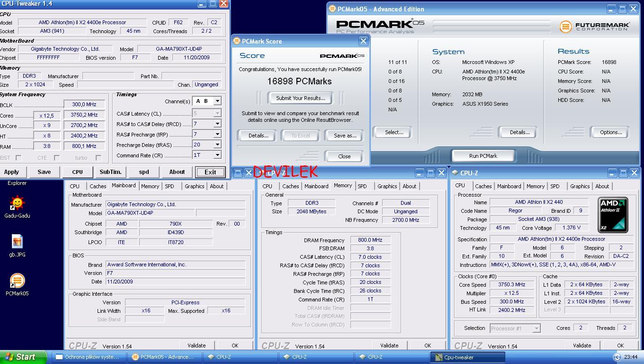Click the Futuremark logo in PCMark05
Viewport: 644px width, 364px height.
(595, 26)
